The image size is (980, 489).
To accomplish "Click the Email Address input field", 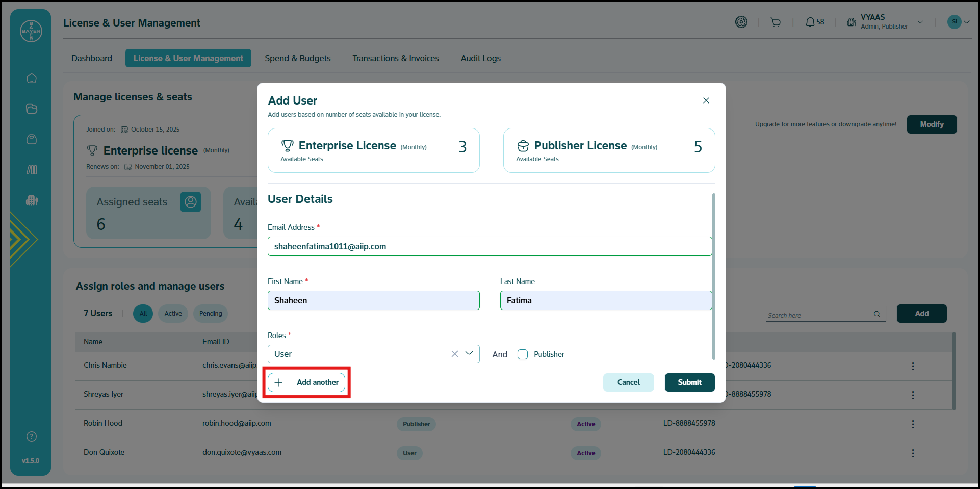I will [x=489, y=246].
